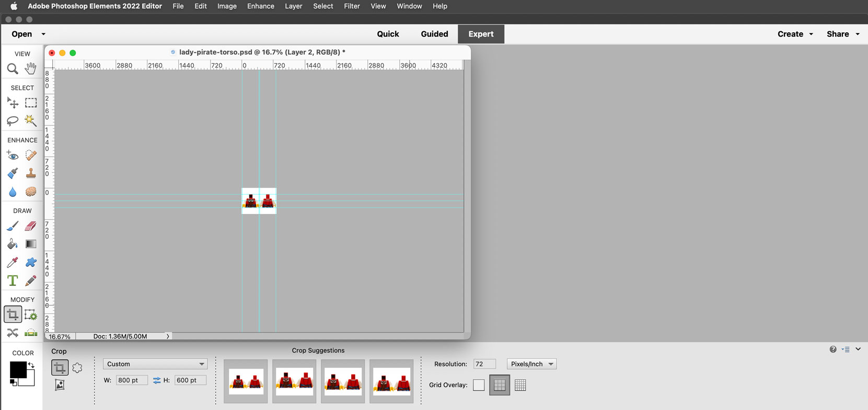Click the crop height field
Screen dimensions: 868x410
190,380
